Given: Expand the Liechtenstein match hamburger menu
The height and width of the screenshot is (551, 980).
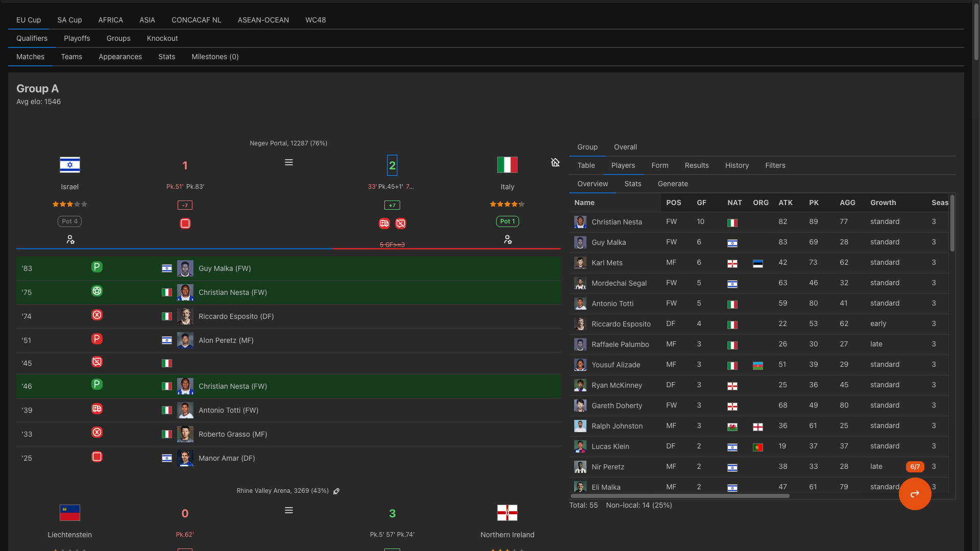Looking at the screenshot, I should point(289,510).
